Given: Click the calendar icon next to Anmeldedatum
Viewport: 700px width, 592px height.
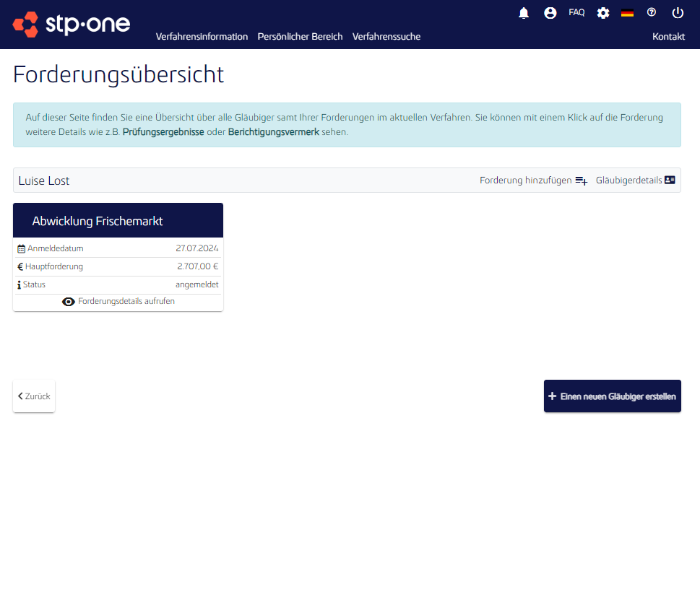Looking at the screenshot, I should (21, 248).
